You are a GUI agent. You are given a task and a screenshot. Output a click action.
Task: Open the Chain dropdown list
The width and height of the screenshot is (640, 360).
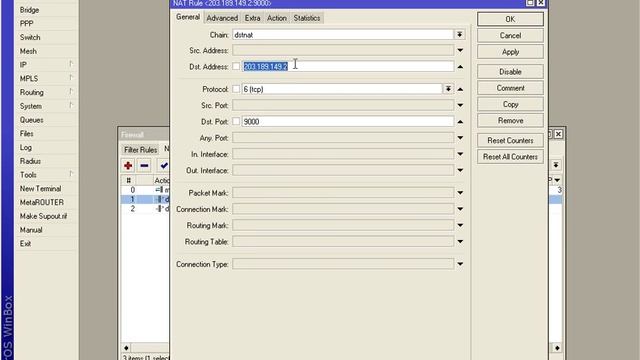(x=460, y=35)
